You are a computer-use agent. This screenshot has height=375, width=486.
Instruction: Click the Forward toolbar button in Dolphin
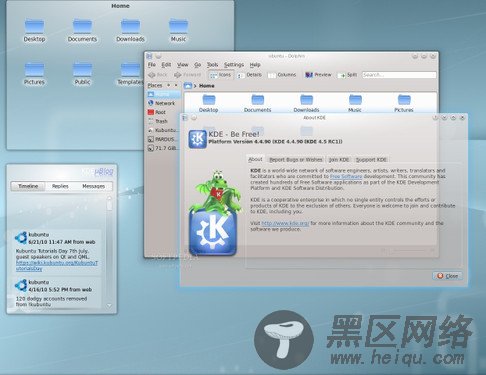[x=187, y=75]
